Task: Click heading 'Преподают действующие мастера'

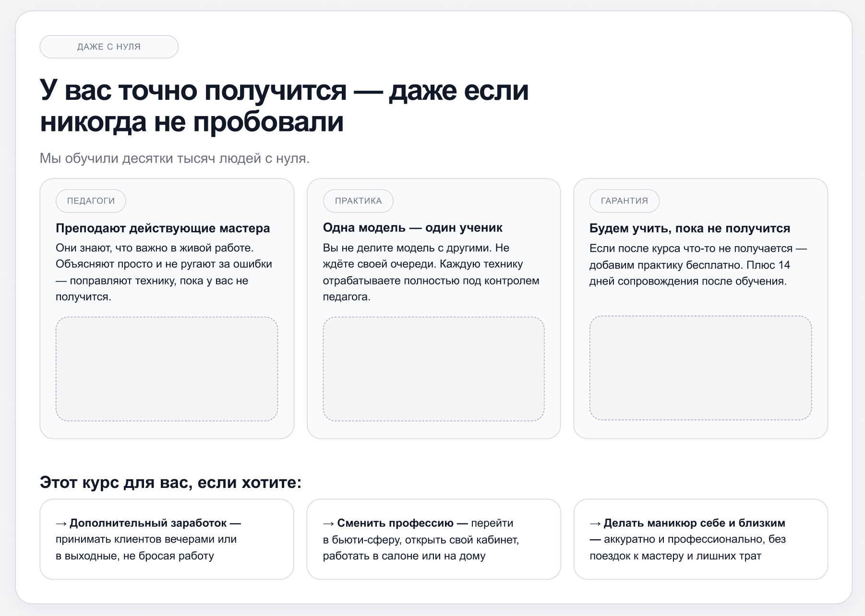Action: pos(163,228)
